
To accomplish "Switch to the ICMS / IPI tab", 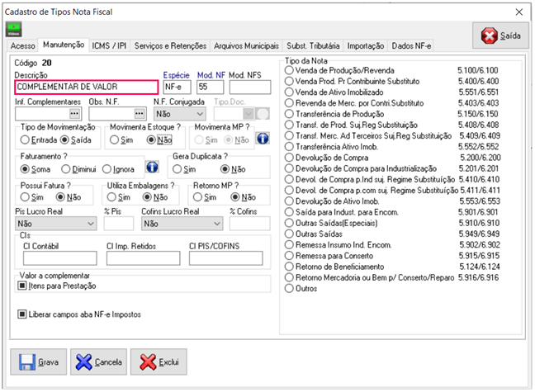I will 110,45.
